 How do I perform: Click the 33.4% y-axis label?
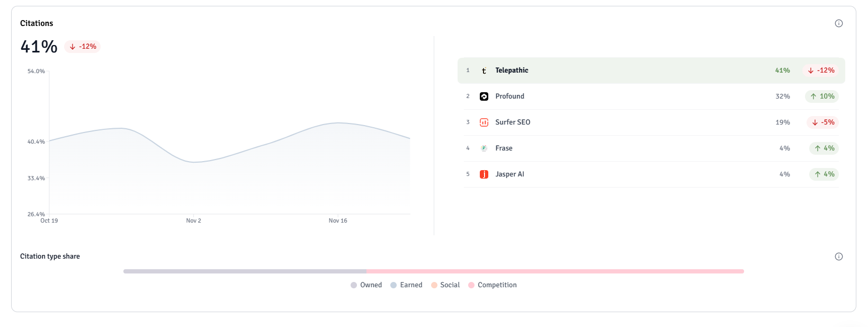(36, 179)
